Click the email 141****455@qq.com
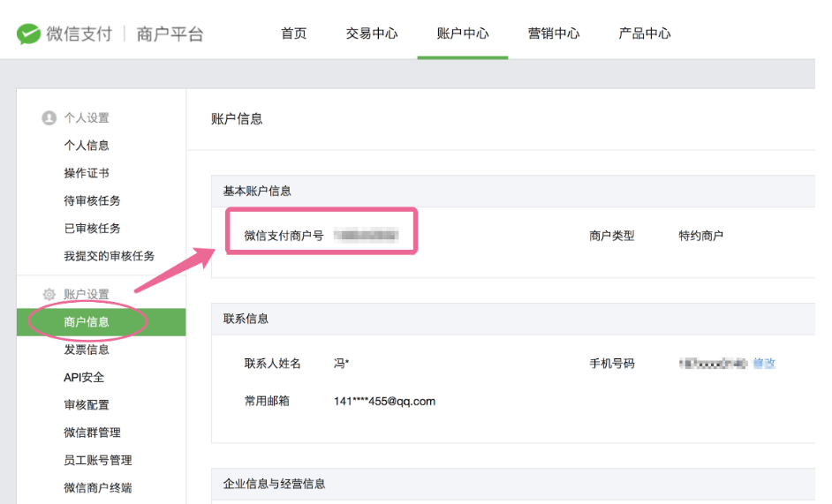 click(385, 401)
